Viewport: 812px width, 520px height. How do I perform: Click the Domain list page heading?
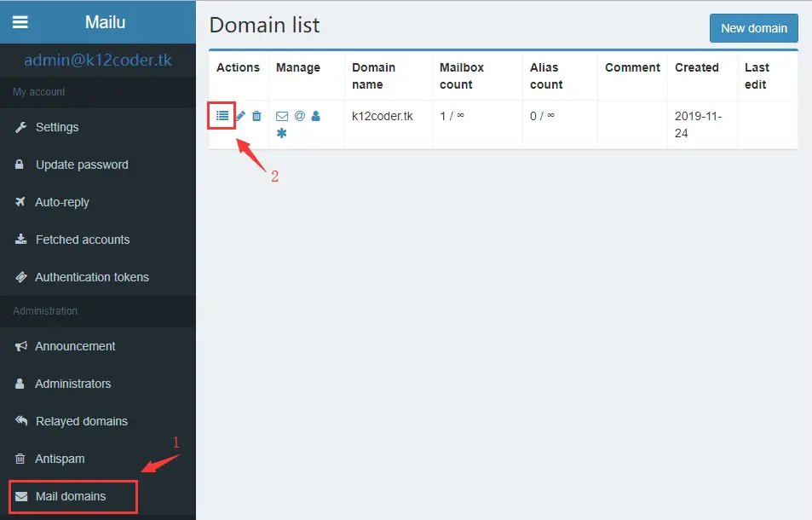tap(265, 25)
